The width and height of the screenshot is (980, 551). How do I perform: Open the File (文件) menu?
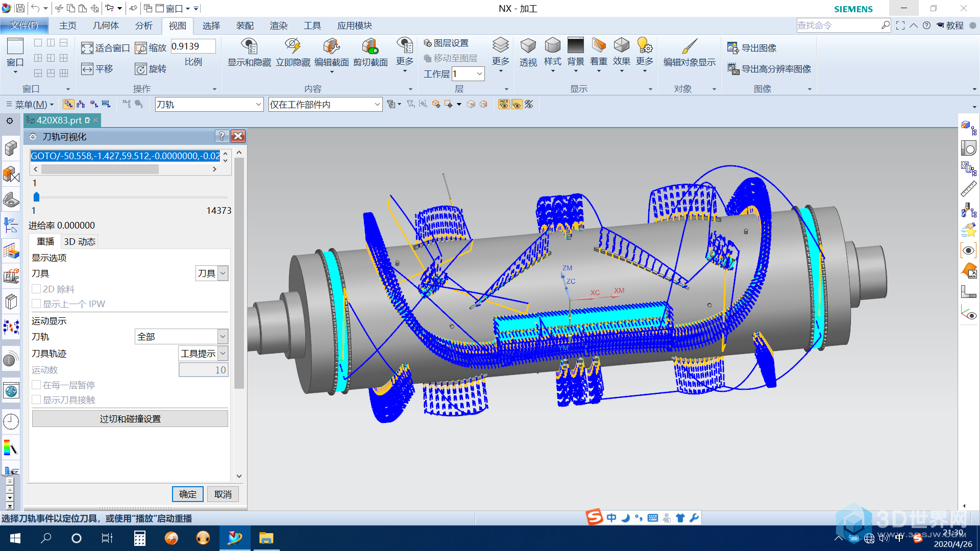click(24, 26)
